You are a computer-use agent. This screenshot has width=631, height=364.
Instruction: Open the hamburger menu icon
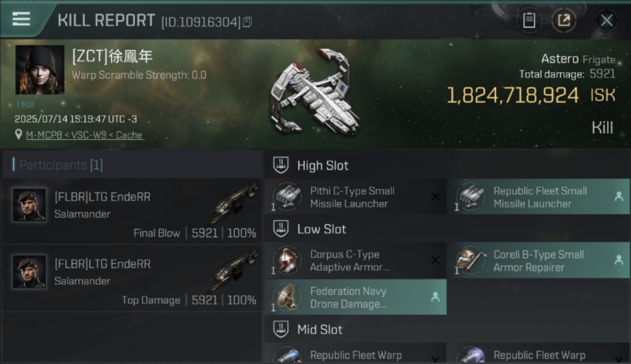point(21,19)
